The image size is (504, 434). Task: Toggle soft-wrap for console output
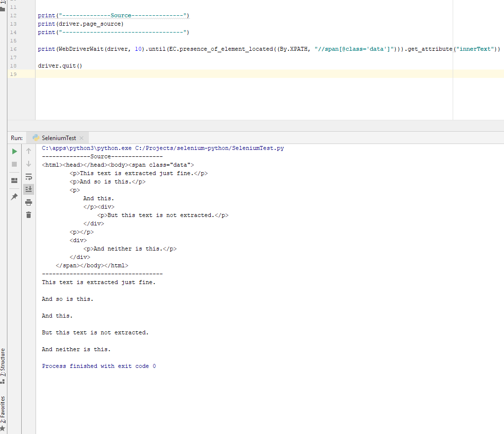tap(29, 177)
